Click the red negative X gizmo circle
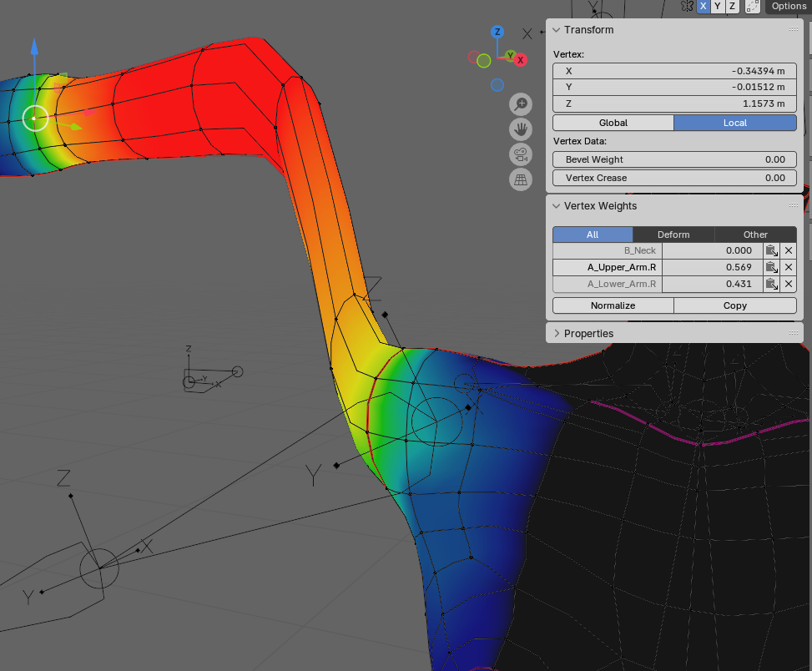This screenshot has width=812, height=671. tap(474, 57)
